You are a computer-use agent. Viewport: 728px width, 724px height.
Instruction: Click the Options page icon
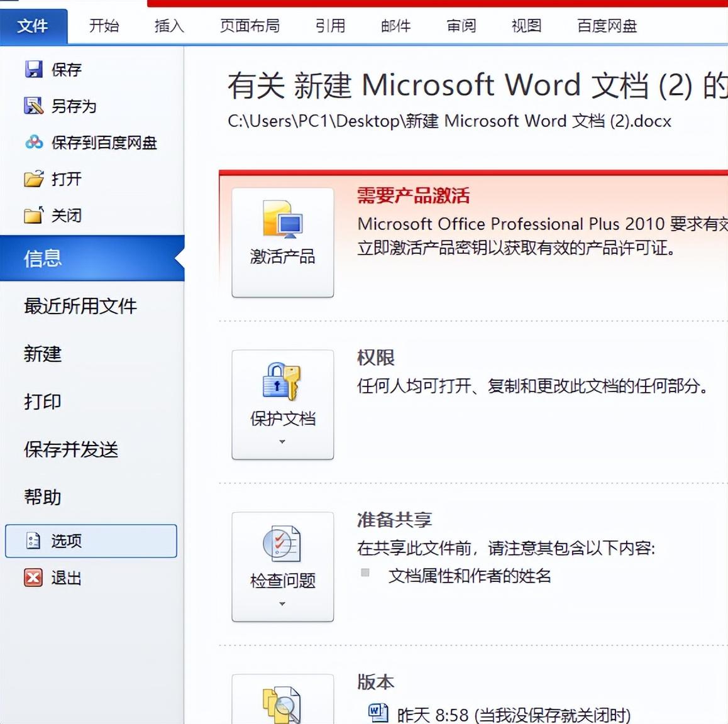coord(33,540)
